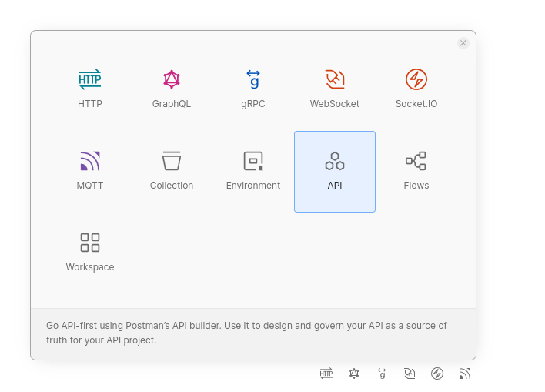Image resolution: width=545 pixels, height=392 pixels.
Task: Close the create-new dialog with the X
Action: click(463, 43)
